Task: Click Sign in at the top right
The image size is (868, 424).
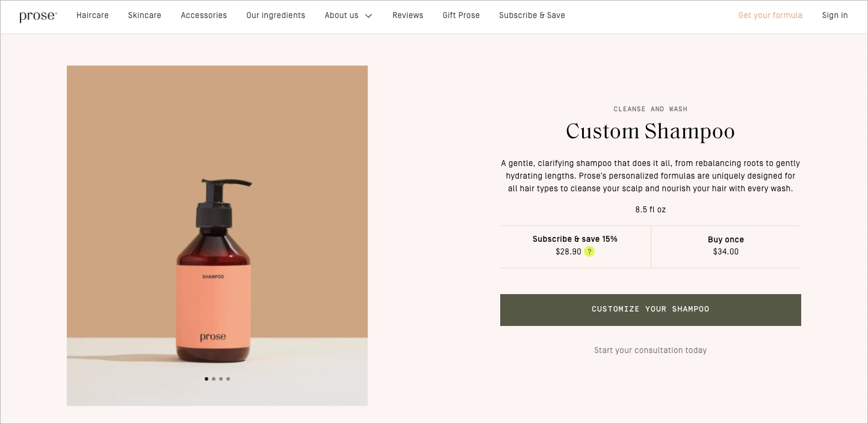Action: pos(835,16)
